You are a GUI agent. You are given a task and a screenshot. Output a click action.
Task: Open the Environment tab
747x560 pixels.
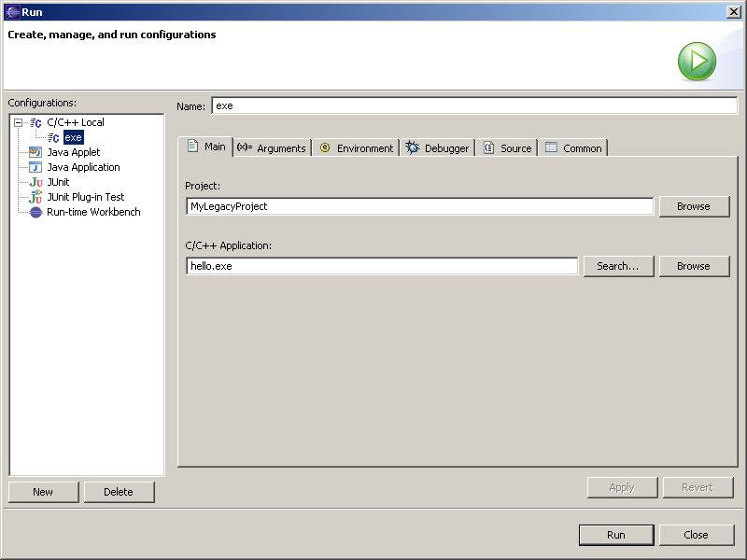click(355, 147)
